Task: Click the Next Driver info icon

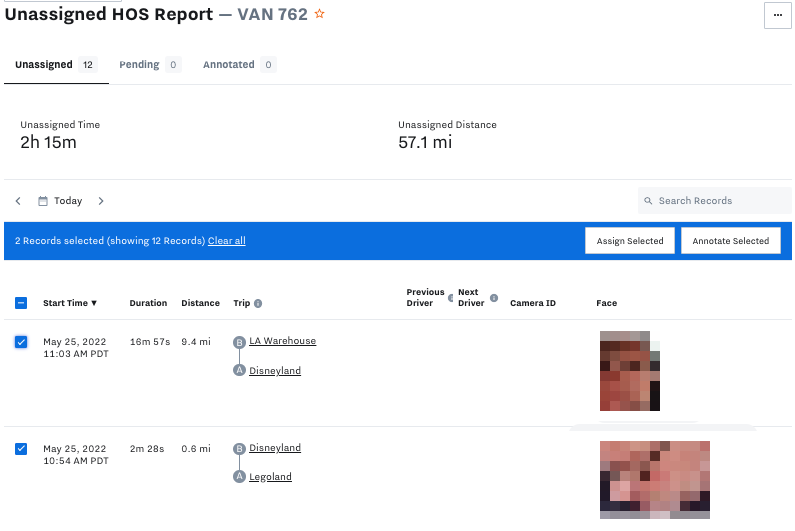Action: point(493,298)
